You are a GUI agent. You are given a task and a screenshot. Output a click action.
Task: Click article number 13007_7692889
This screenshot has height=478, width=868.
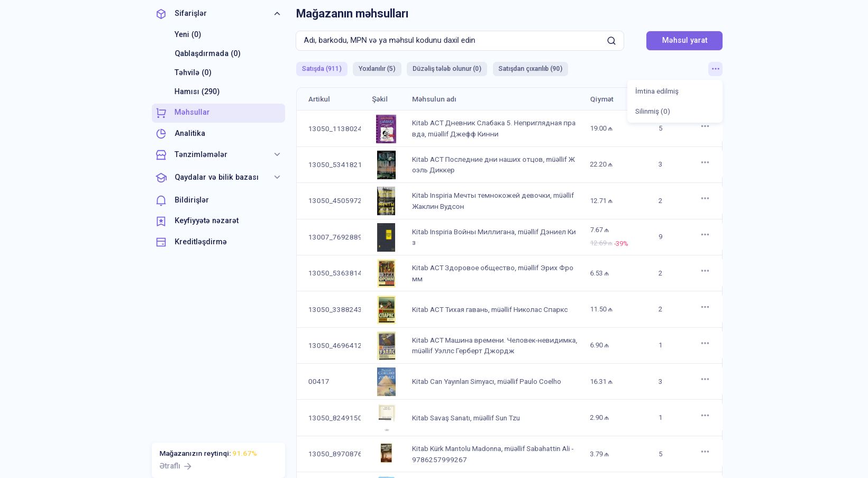pyautogui.click(x=335, y=237)
